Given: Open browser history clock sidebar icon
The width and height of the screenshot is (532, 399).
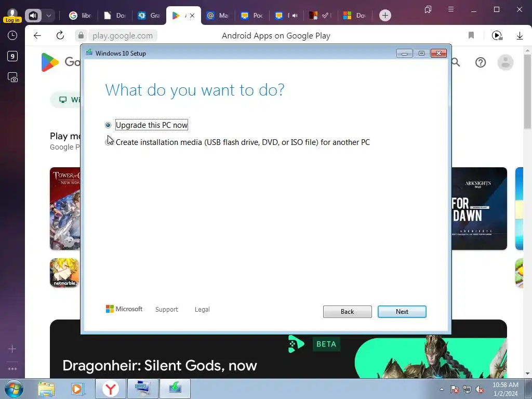Looking at the screenshot, I should [x=12, y=35].
